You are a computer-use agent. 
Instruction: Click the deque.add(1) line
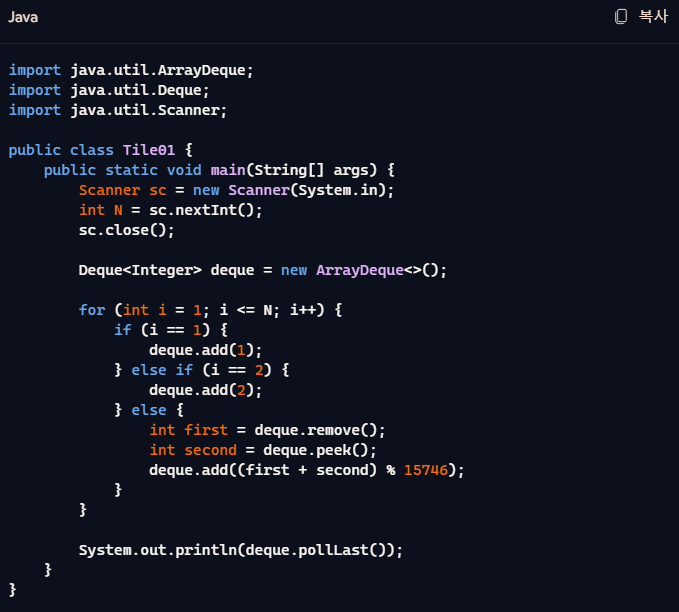(206, 350)
